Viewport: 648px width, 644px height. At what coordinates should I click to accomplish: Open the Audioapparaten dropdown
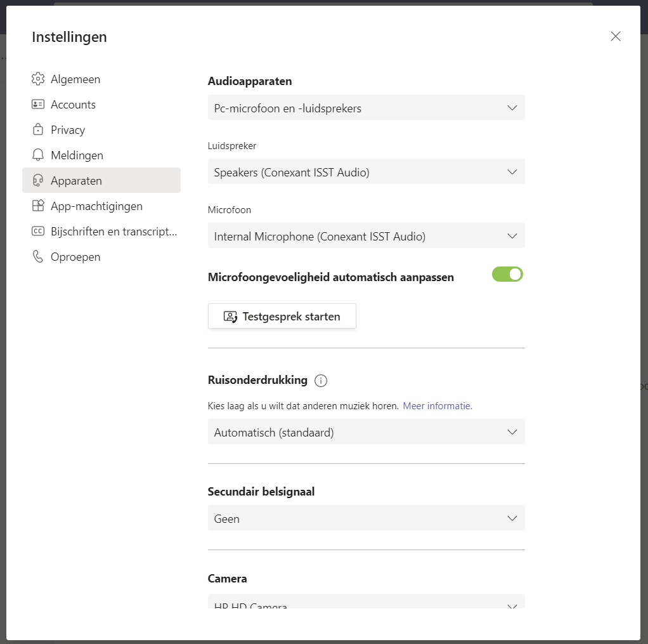coord(366,107)
